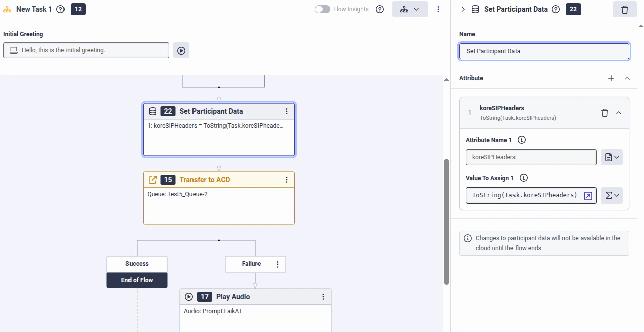Open the flow layout view dropdown
The height and width of the screenshot is (332, 644).
(410, 9)
